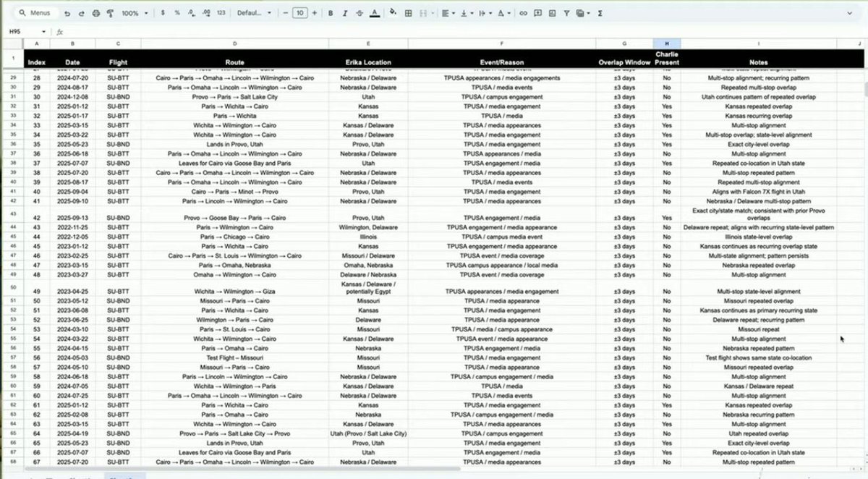Format selected cells as currency

163,13
